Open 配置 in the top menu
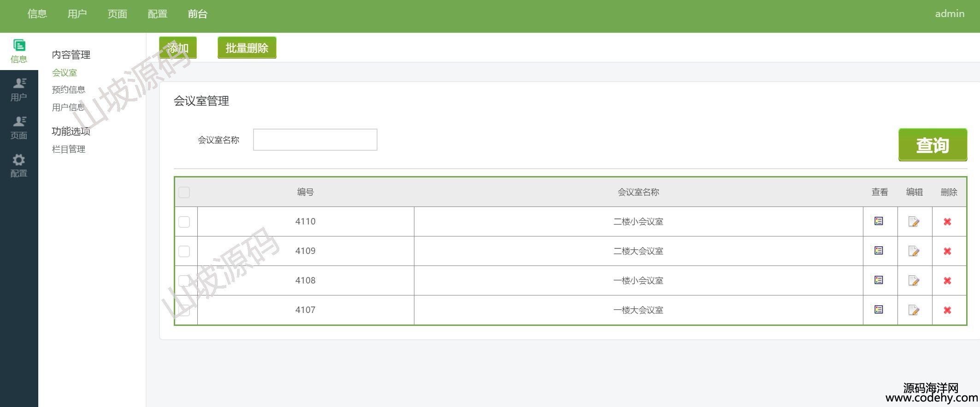Screen dimensions: 980x407 coord(157,14)
